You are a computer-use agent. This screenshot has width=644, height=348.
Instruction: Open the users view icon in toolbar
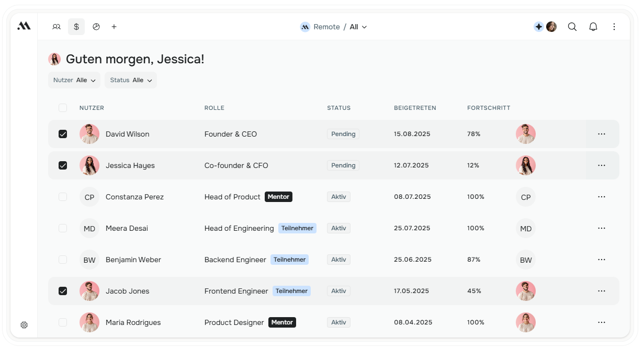point(57,27)
